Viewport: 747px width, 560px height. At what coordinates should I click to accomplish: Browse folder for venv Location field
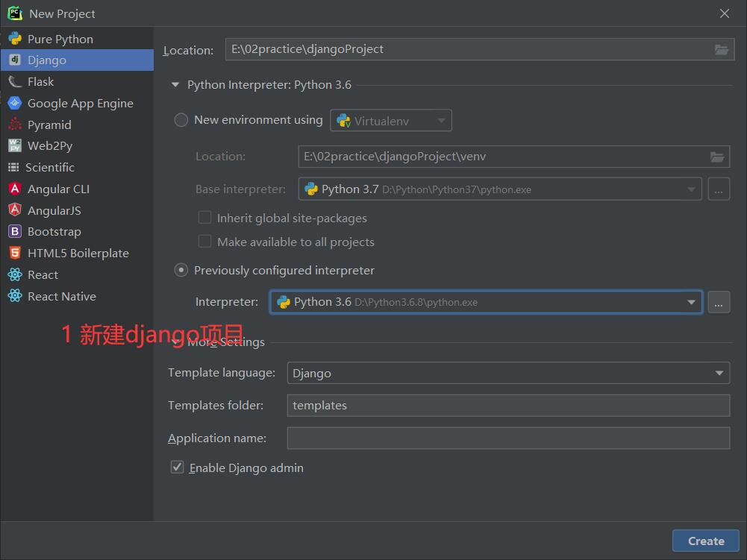tap(717, 157)
